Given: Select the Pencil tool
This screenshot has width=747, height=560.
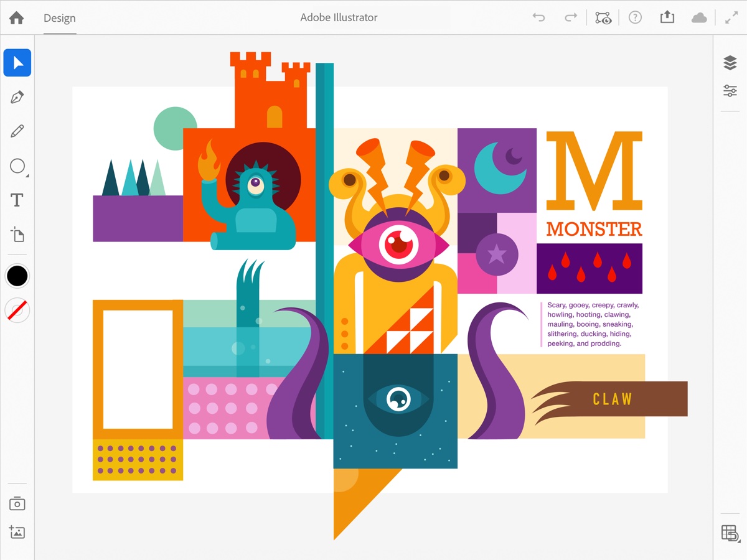Looking at the screenshot, I should 17,131.
